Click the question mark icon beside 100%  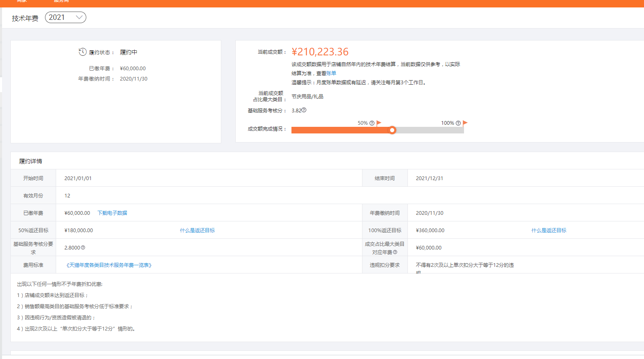pos(458,123)
